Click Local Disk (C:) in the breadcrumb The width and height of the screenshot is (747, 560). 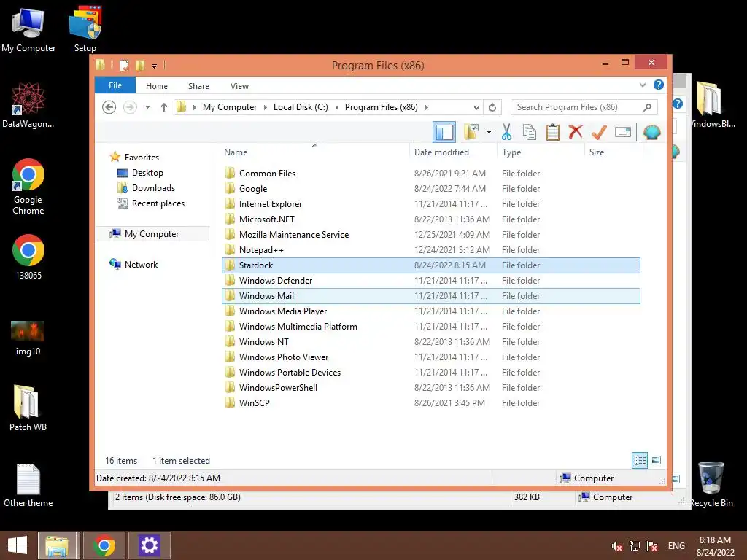[x=301, y=107]
